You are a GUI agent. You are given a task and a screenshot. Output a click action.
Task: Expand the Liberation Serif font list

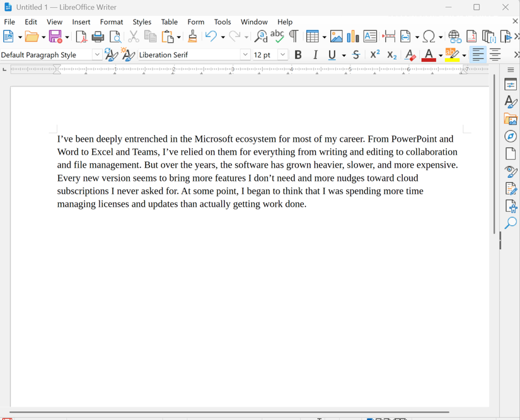245,55
